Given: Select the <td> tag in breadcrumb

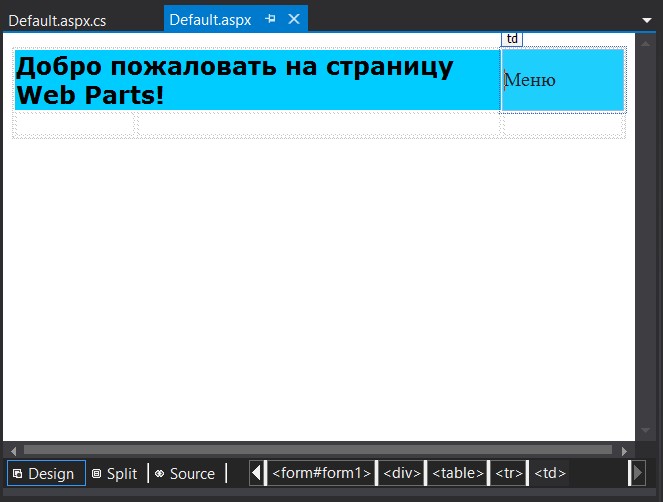Looking at the screenshot, I should [x=550, y=473].
